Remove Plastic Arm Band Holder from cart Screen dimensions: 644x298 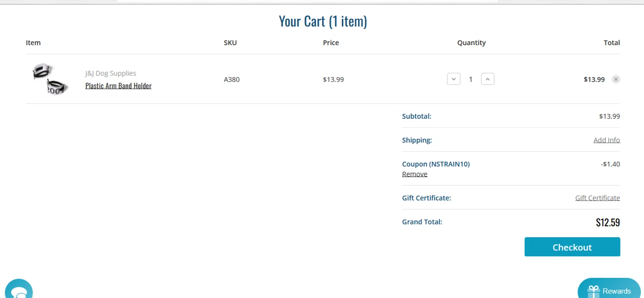pos(616,79)
